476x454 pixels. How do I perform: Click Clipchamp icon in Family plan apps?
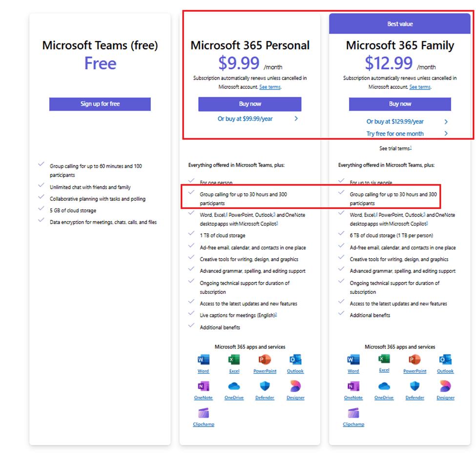coord(353,413)
